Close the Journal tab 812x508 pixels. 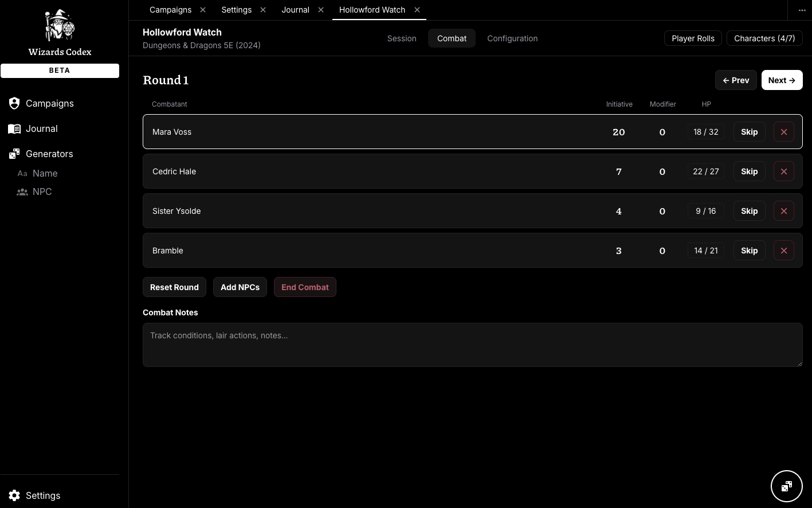(321, 10)
